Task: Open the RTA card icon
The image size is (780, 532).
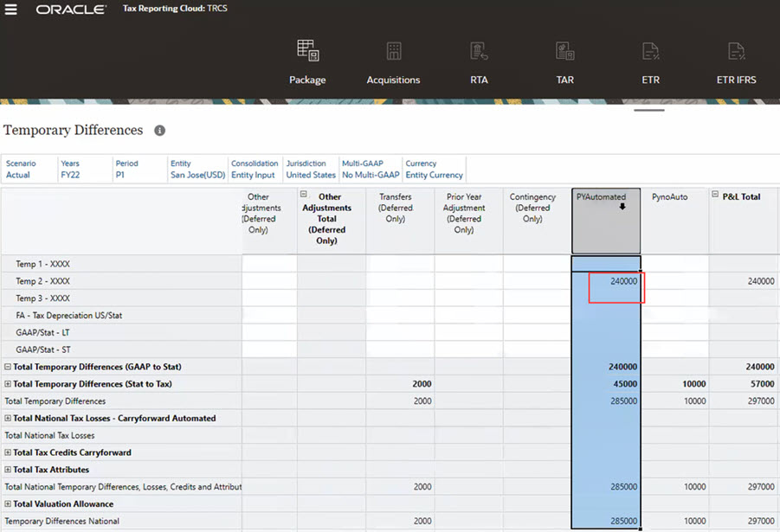Action: pyautogui.click(x=479, y=51)
